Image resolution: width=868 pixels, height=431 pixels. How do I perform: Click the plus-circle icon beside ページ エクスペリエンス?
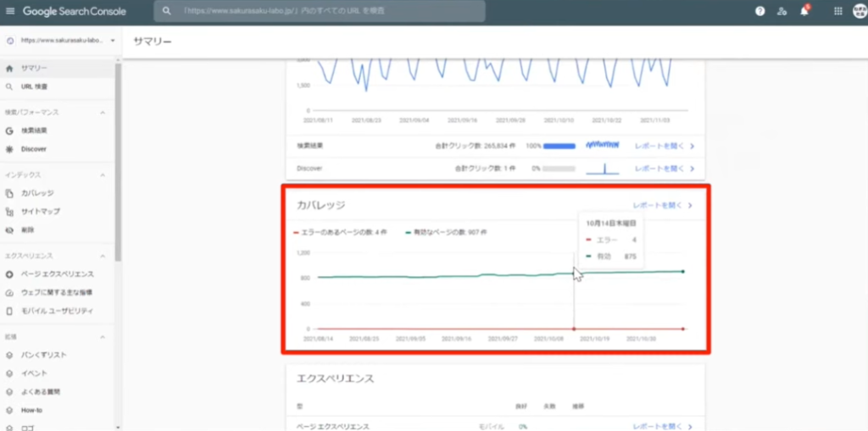(9, 274)
